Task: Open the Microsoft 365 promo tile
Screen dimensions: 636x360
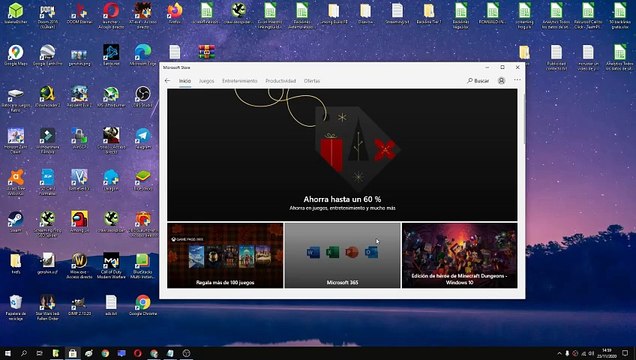Action: [x=342, y=255]
